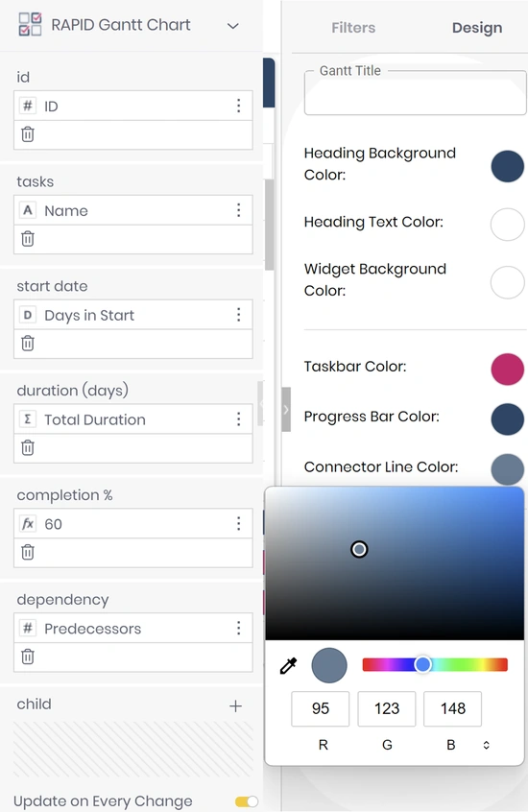Click the red R value box
Image resolution: width=528 pixels, height=812 pixels.
[x=321, y=708]
